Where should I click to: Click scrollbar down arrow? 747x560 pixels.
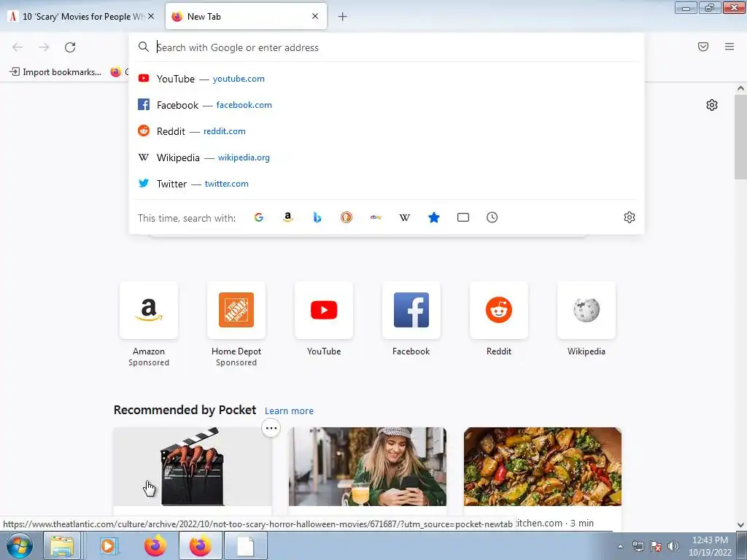740,525
